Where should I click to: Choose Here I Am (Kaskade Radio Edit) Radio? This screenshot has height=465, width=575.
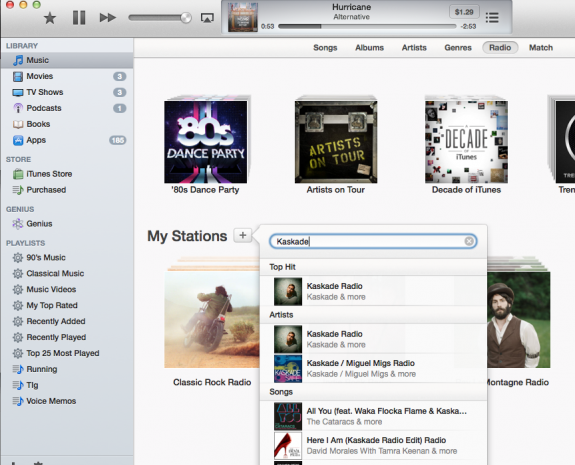coord(373,446)
